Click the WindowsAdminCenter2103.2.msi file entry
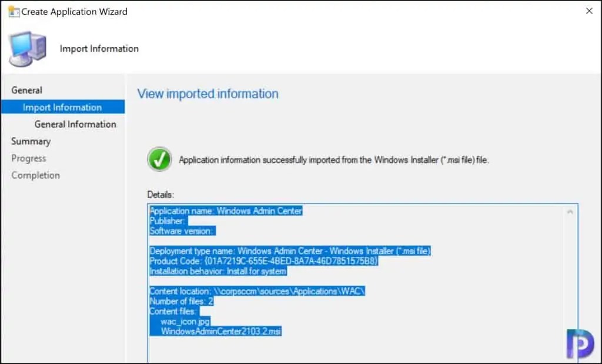 point(221,331)
